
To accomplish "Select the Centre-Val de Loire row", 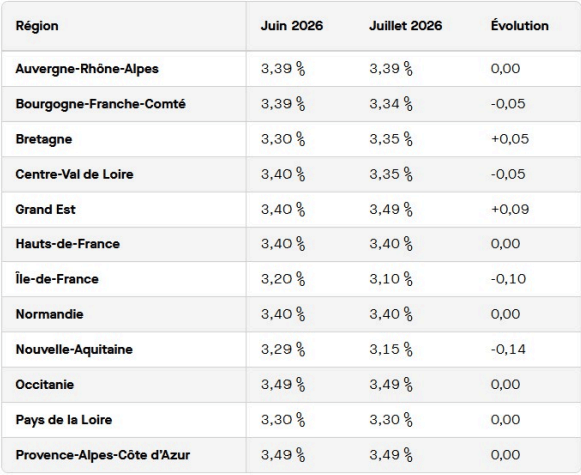I will pyautogui.click(x=290, y=174).
